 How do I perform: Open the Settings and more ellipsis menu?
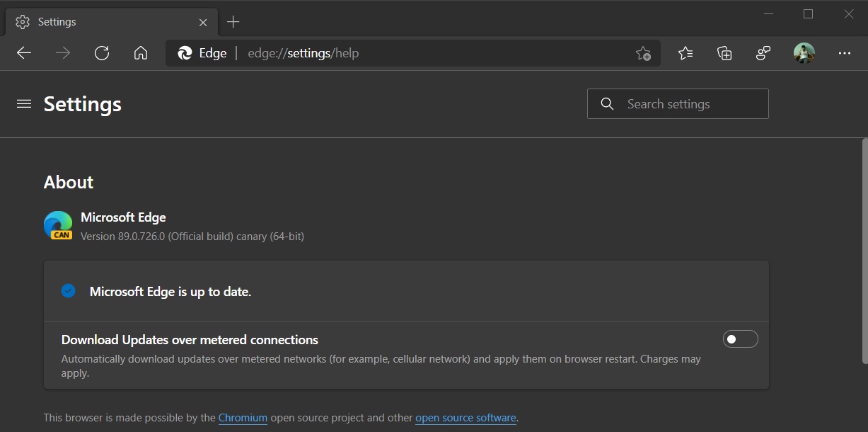844,53
